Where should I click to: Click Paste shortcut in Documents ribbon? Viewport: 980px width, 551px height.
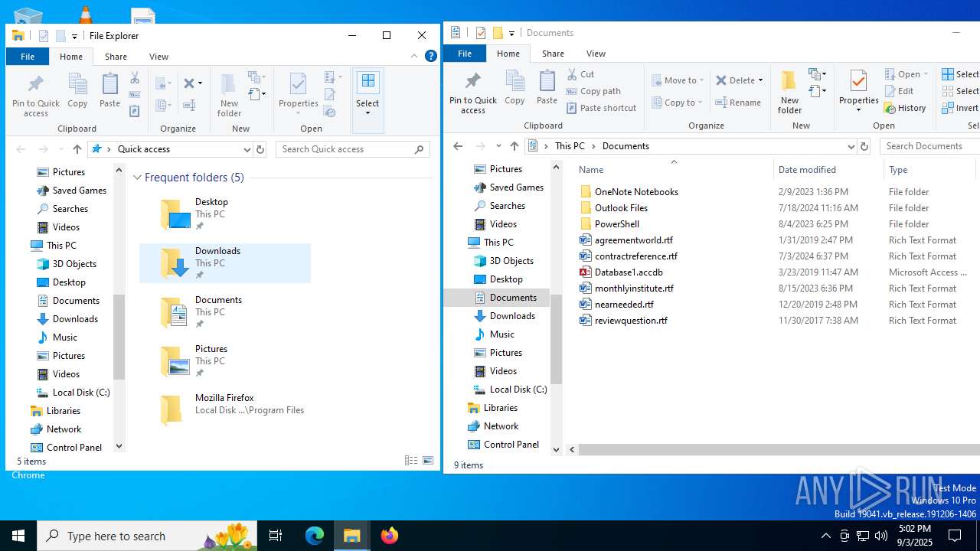[601, 108]
